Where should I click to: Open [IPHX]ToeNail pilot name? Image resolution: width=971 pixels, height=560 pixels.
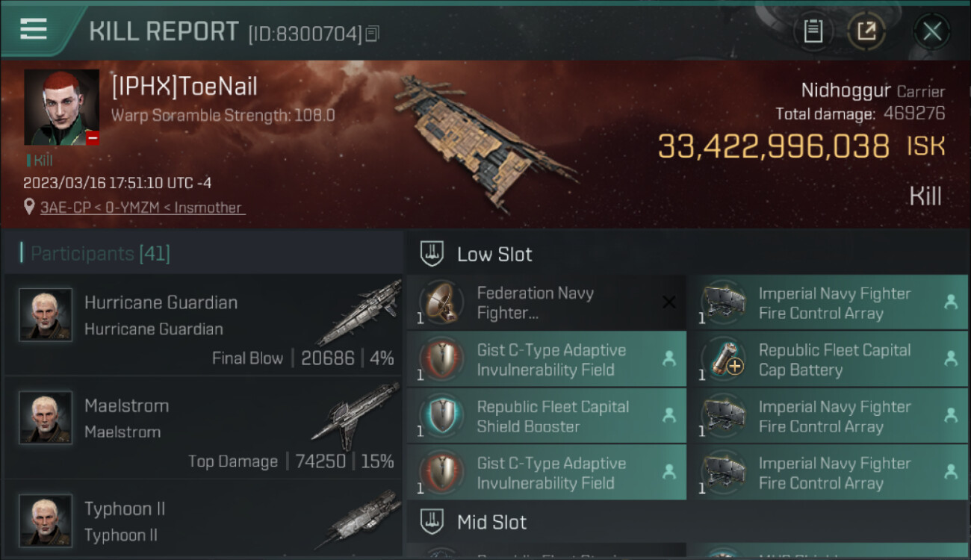coord(184,87)
